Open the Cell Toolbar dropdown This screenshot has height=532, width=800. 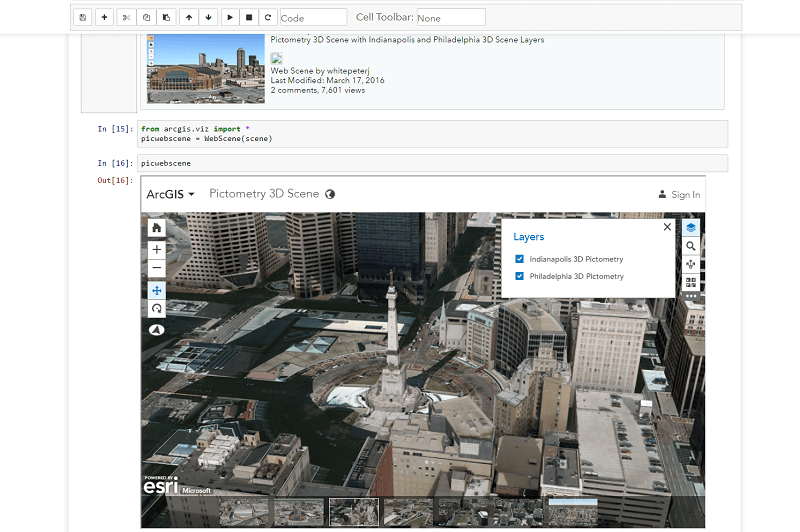pos(449,18)
